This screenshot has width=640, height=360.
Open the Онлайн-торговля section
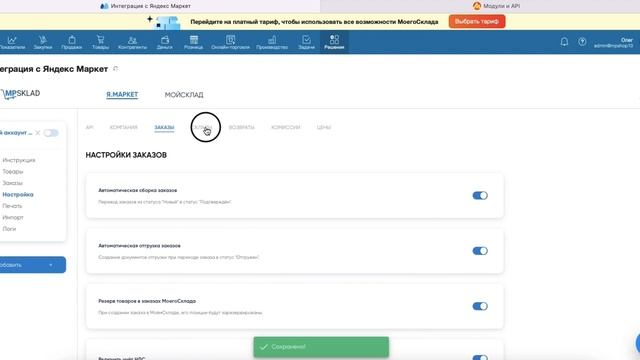point(230,42)
